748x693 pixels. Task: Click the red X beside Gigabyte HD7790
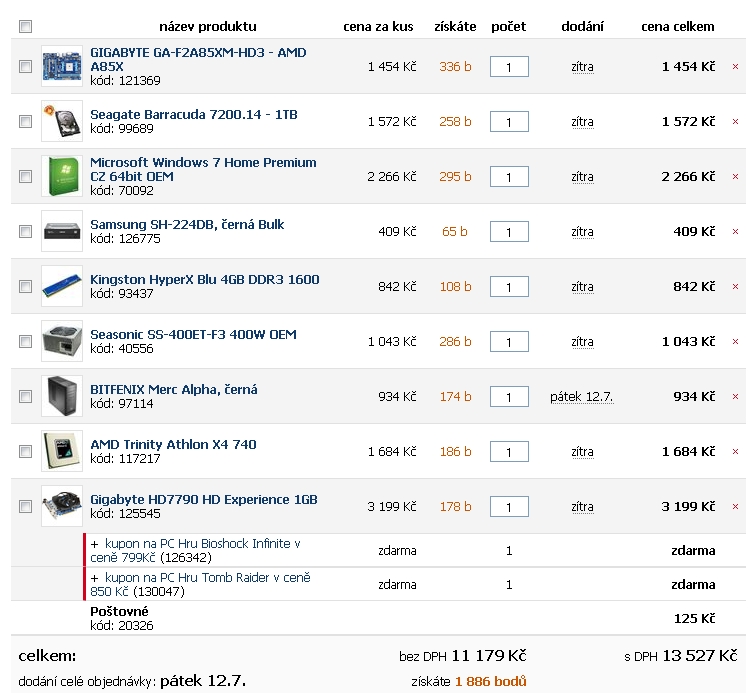[x=735, y=507]
